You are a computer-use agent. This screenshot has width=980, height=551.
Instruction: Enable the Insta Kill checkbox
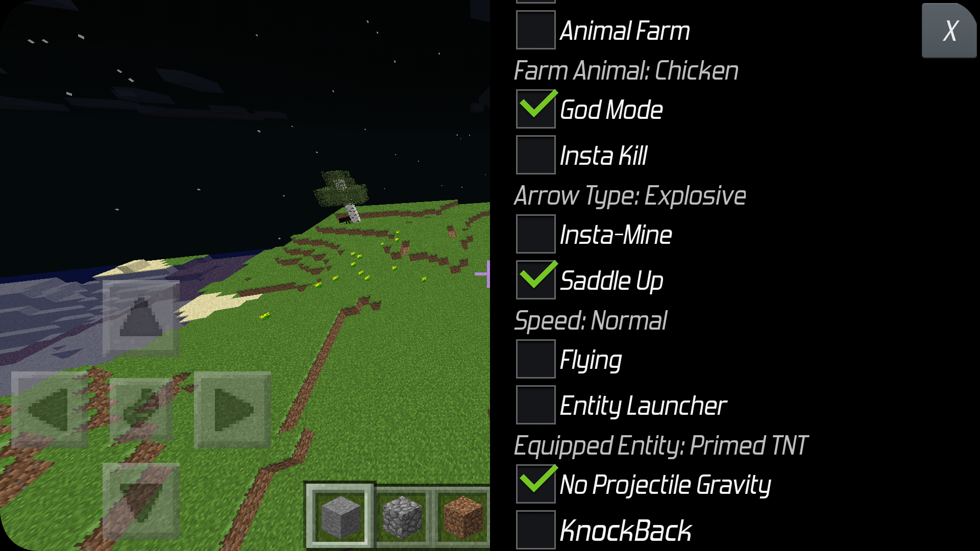click(536, 155)
